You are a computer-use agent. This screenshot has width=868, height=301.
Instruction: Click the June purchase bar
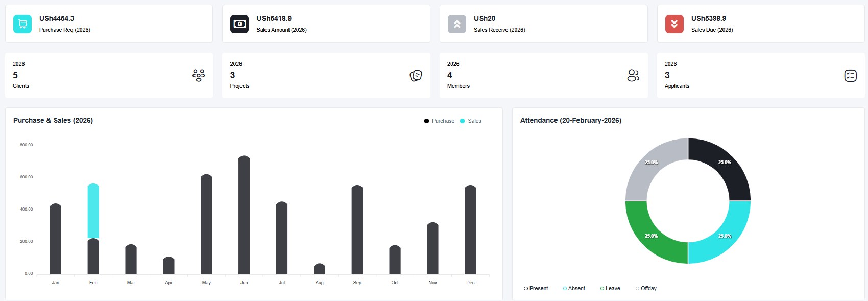(244, 215)
